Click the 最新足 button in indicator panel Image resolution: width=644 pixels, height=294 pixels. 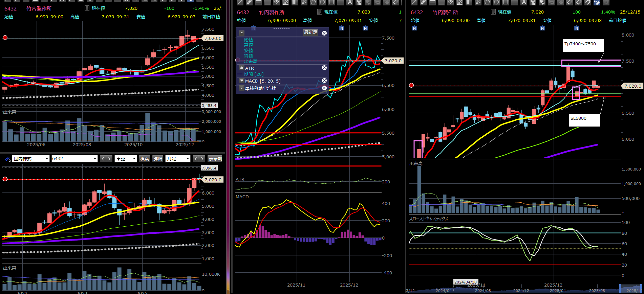pos(310,32)
